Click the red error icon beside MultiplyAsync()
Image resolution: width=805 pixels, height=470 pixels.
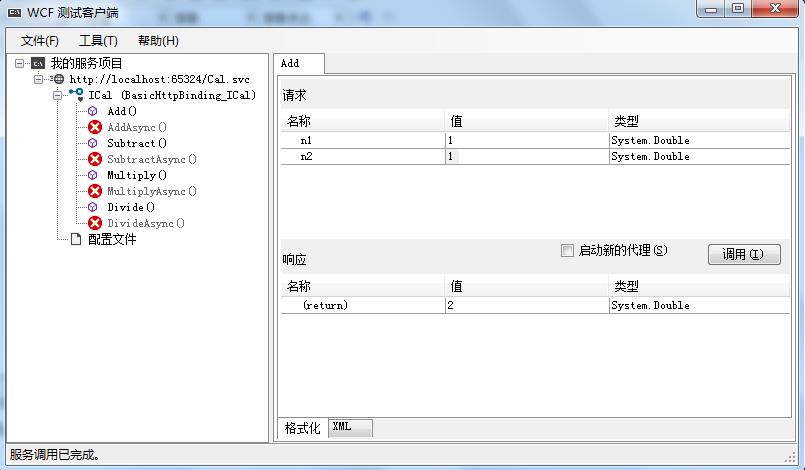[95, 191]
